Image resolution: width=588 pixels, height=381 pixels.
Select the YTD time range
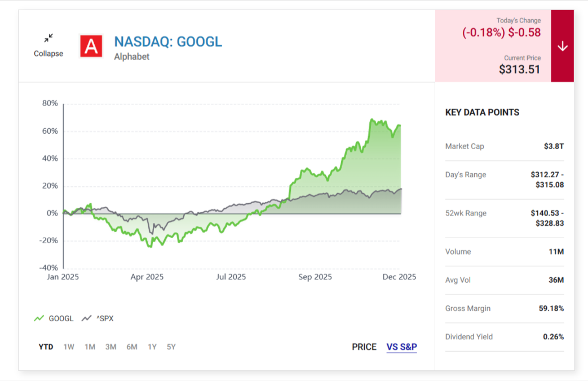46,347
